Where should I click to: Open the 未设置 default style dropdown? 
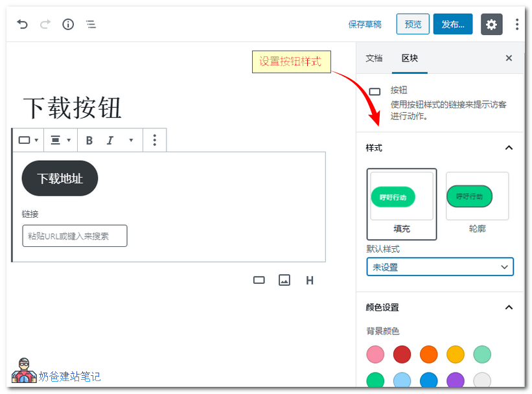[x=440, y=266]
